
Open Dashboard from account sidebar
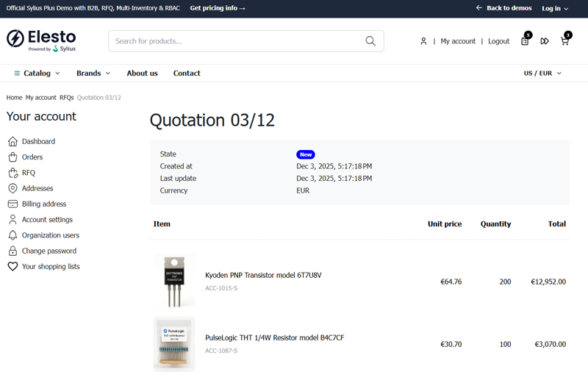pyautogui.click(x=38, y=141)
